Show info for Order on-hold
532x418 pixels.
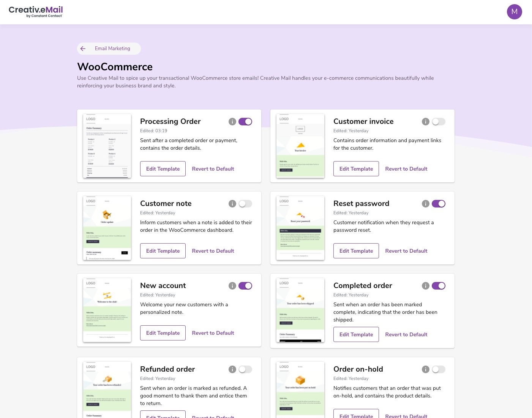coord(426,369)
